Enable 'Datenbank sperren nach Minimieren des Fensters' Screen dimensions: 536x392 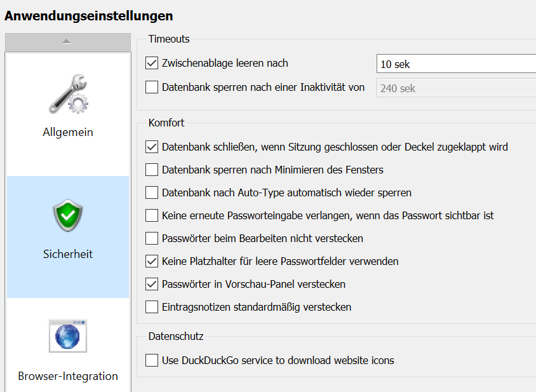(152, 170)
